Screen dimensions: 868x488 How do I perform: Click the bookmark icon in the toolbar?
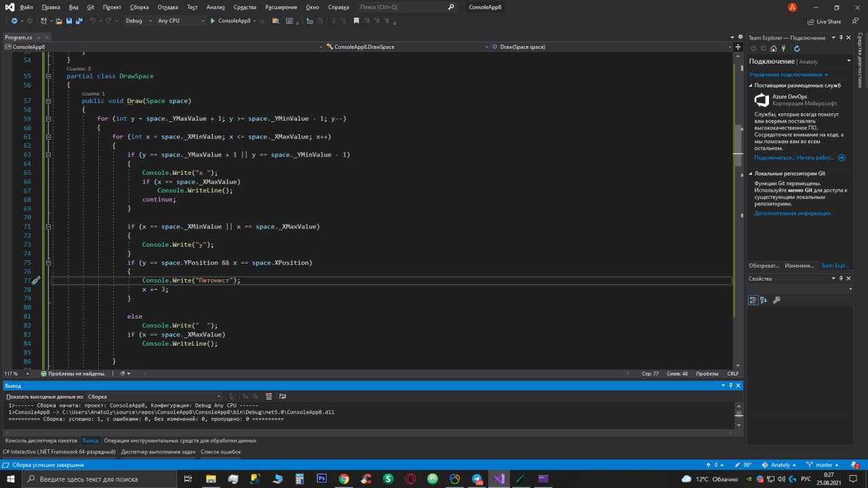pos(356,21)
